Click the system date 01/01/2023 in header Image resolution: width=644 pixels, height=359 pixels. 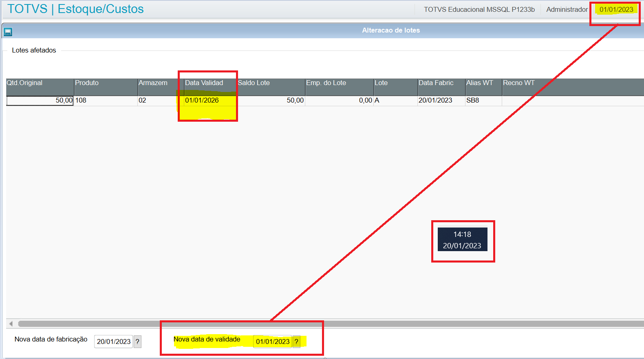[x=616, y=9]
